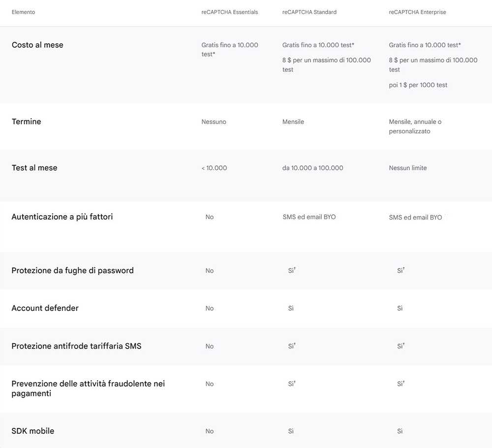Select the Costo al mese row label
This screenshot has width=492, height=448.
(x=37, y=45)
